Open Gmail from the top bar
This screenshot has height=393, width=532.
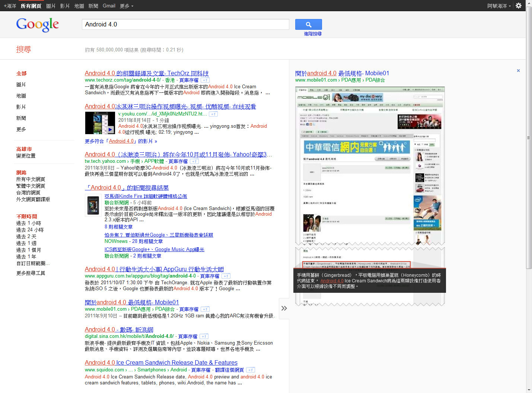pos(109,6)
